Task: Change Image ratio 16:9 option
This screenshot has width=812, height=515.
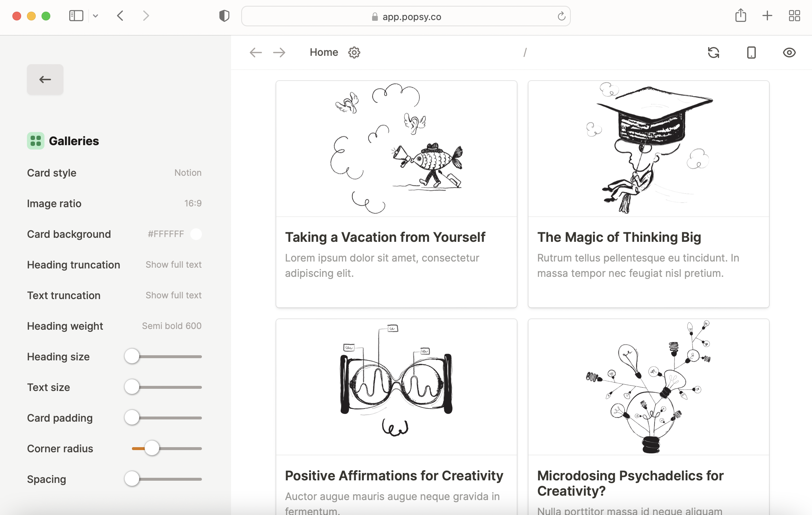Action: pos(193,203)
